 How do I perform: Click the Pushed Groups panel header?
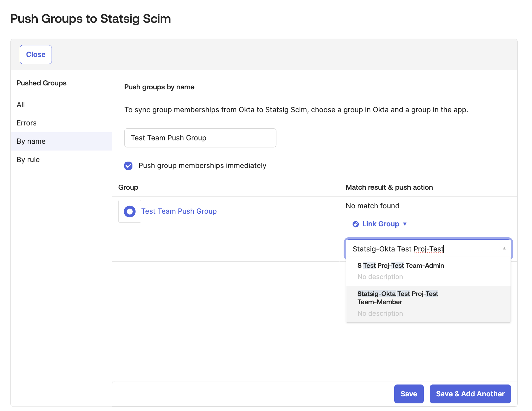(41, 83)
